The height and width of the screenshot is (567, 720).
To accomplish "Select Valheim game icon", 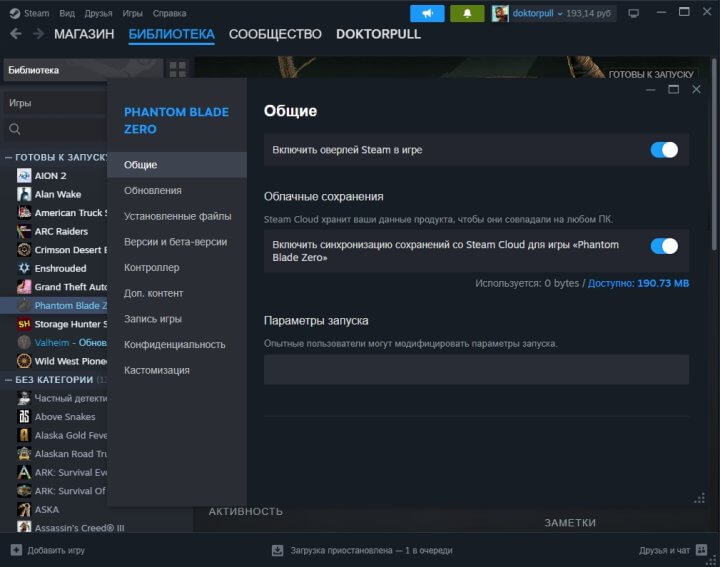I will coord(24,342).
